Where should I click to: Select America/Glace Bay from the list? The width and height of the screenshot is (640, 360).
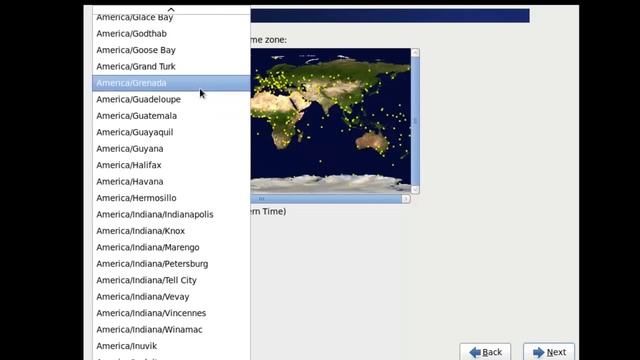pos(171,18)
